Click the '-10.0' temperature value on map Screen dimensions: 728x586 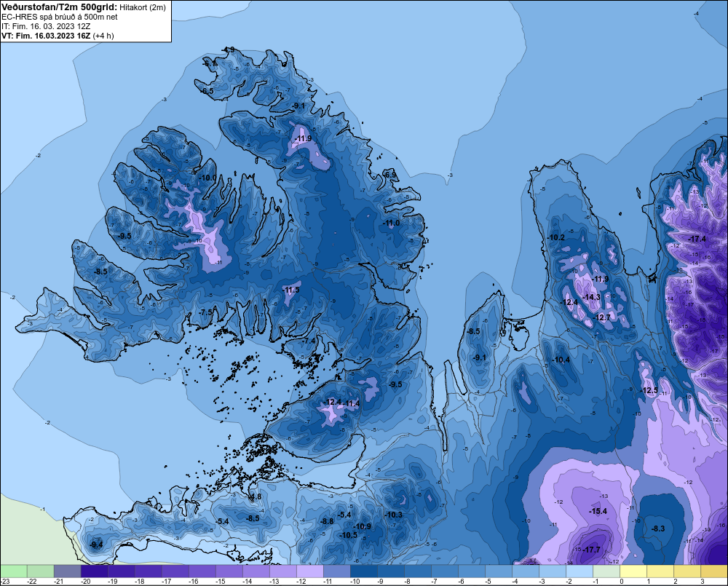click(x=207, y=178)
